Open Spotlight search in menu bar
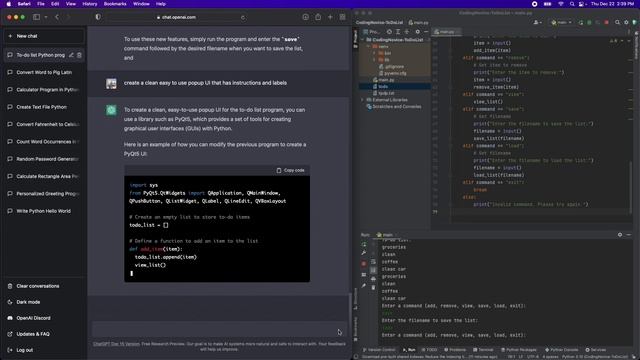 tap(572, 4)
